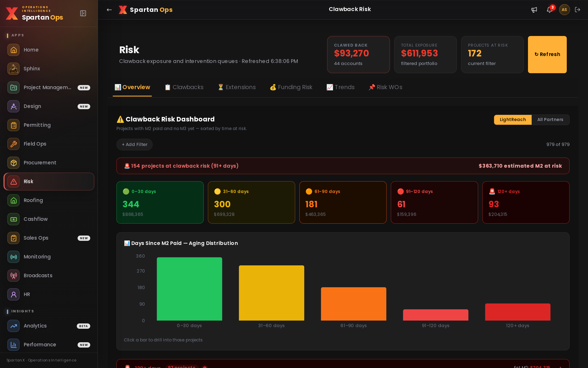Image resolution: width=588 pixels, height=368 pixels.
Task: Open HR in sidebar
Action: (49, 294)
